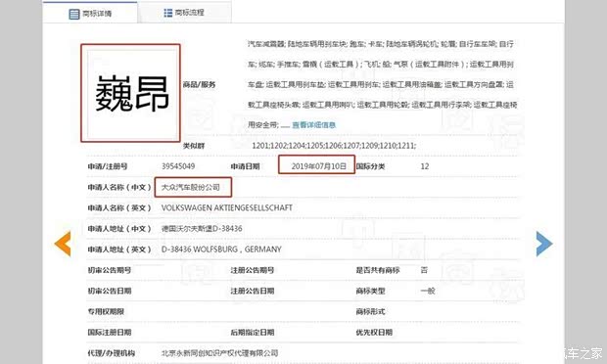Viewport: 607px width, 364px height.
Task: Select registration number 39545049
Action: 178,166
